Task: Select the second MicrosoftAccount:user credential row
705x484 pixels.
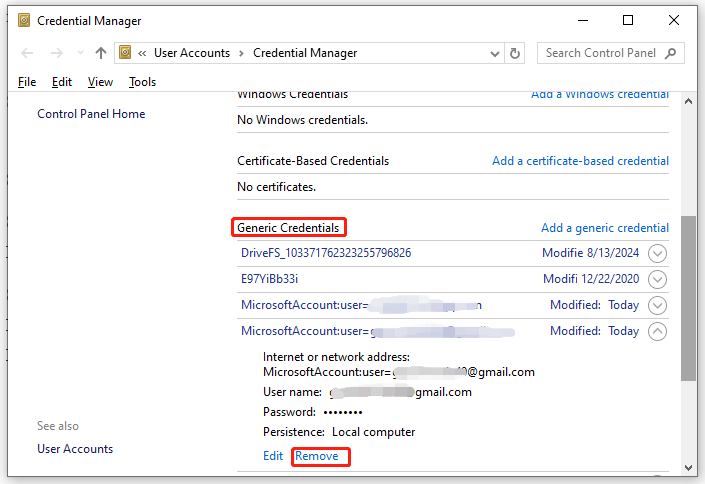Action: 453,332
